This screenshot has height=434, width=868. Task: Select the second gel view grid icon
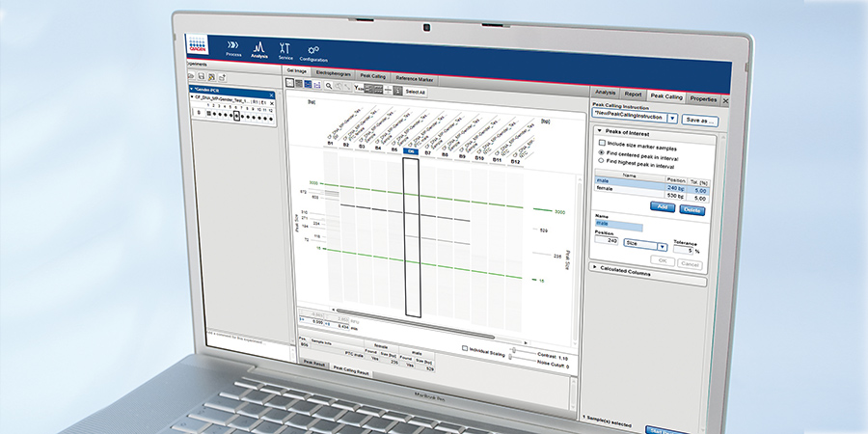[x=299, y=84]
